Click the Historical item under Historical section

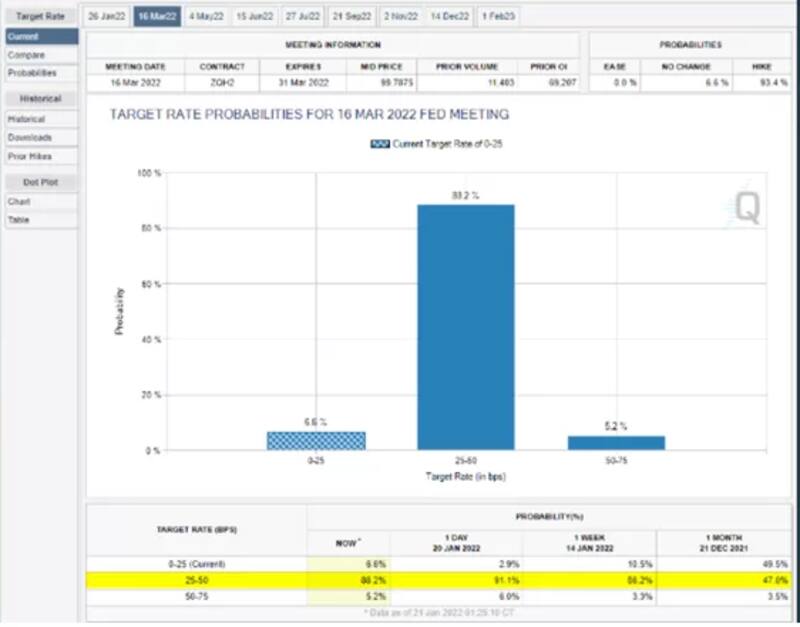click(x=27, y=119)
